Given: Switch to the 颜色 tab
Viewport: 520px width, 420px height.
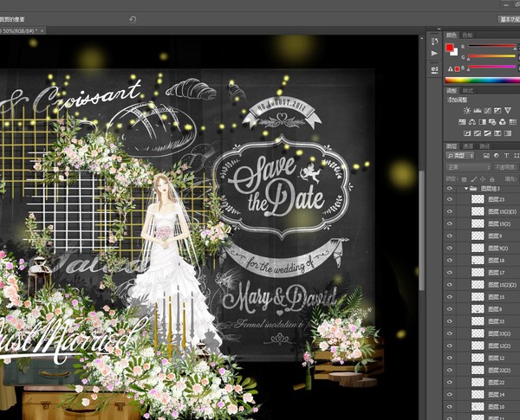Looking at the screenshot, I should [x=451, y=35].
